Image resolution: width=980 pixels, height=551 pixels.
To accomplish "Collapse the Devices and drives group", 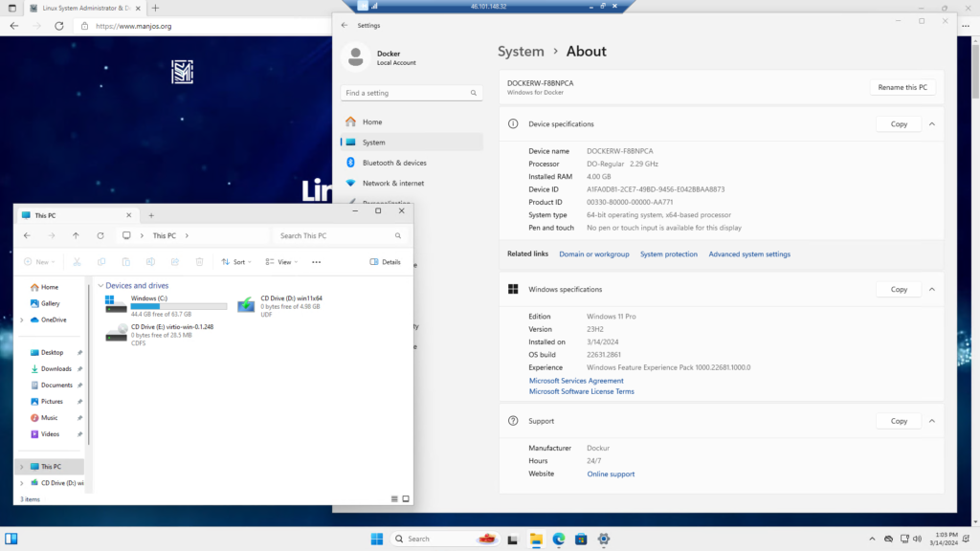I will (100, 285).
